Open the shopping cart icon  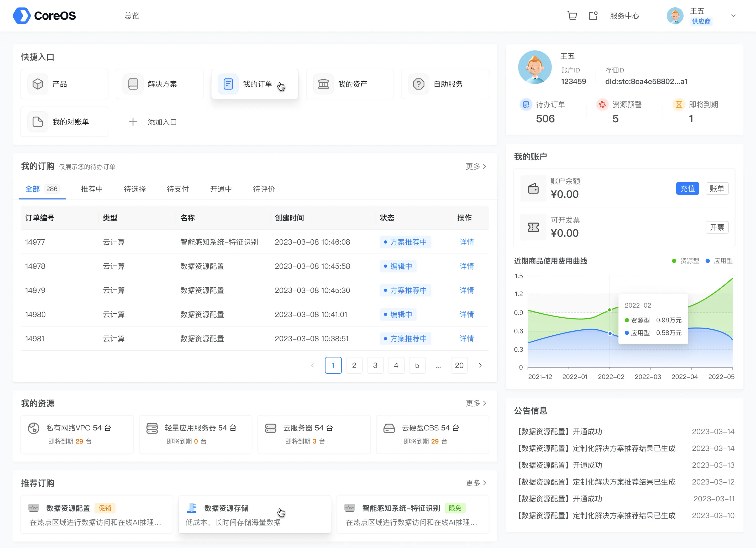[572, 15]
